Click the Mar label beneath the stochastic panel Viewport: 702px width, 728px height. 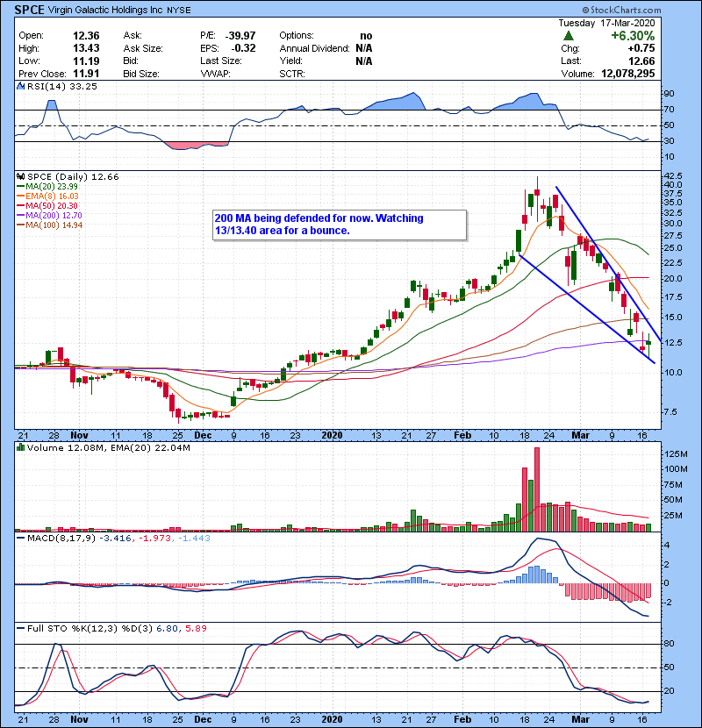coord(580,720)
